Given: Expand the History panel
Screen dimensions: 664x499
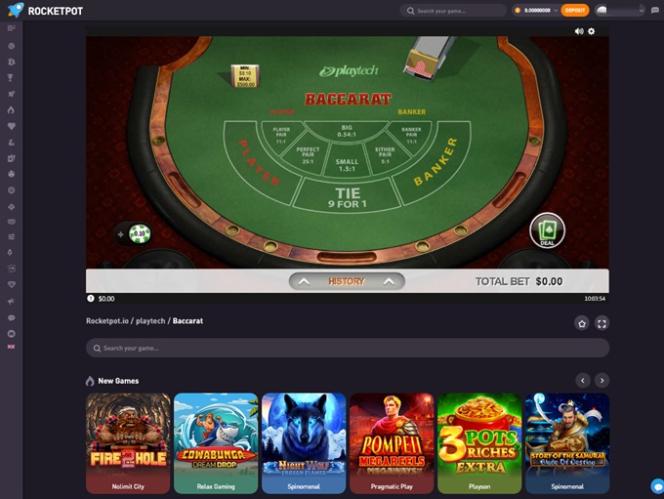Looking at the screenshot, I should pos(346,281).
